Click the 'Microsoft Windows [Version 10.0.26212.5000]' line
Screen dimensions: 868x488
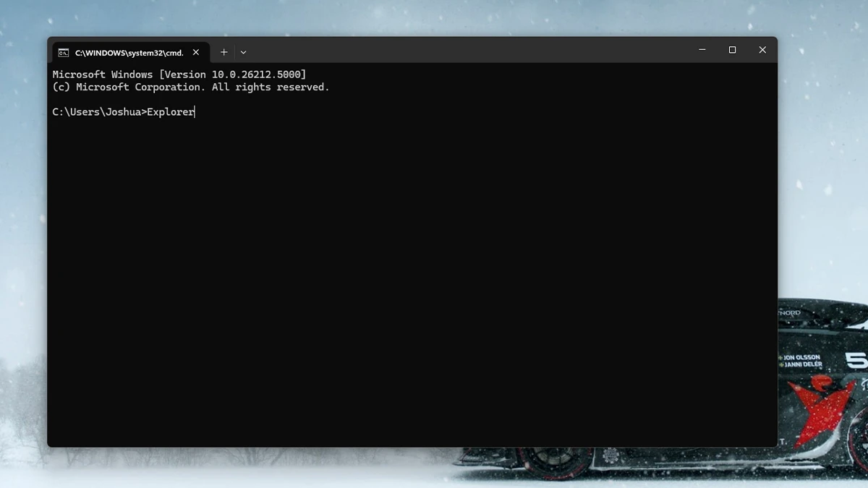[179, 74]
